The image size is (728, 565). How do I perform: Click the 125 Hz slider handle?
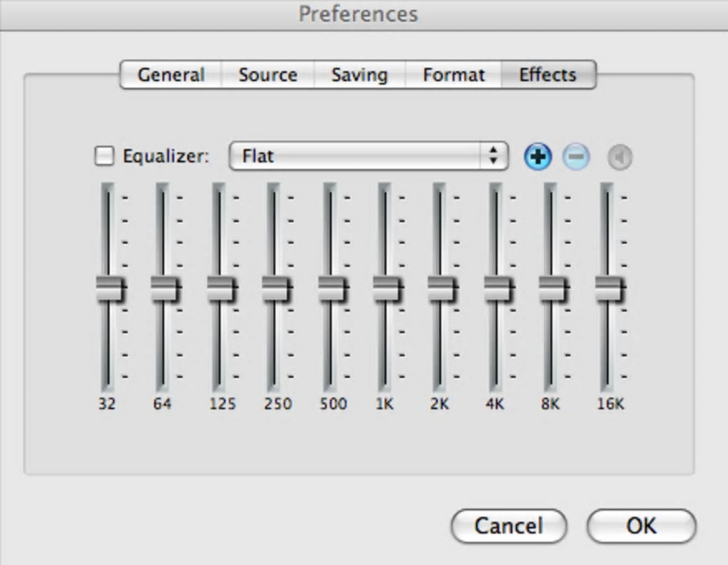[220, 290]
